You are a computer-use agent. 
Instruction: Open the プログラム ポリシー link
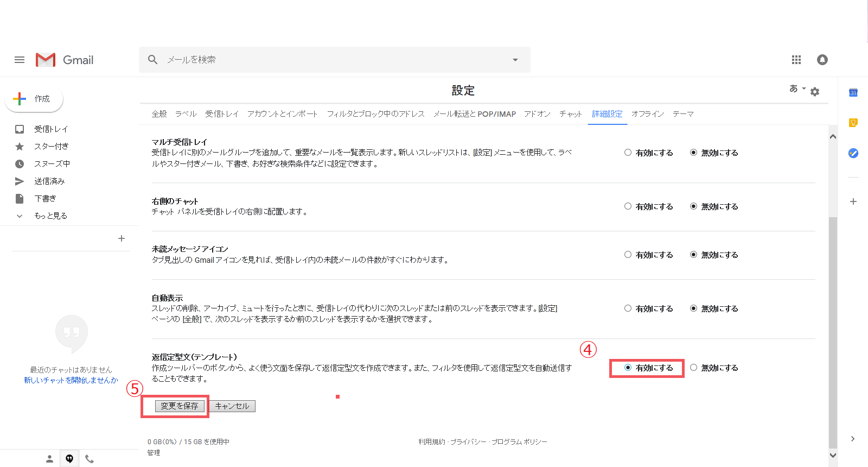pos(519,442)
